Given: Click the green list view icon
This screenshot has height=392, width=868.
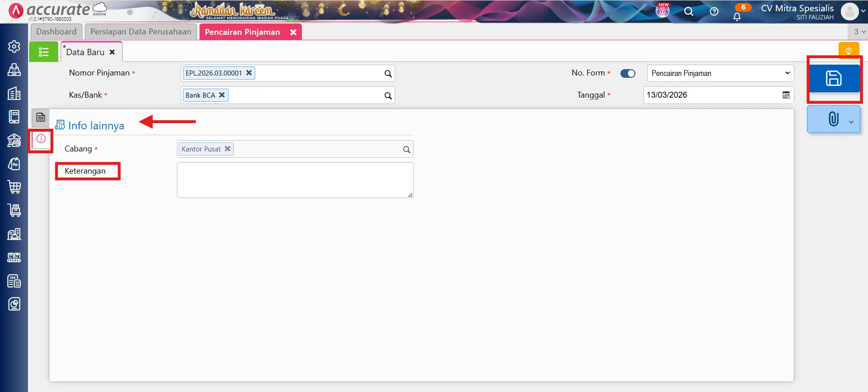Looking at the screenshot, I should click(x=43, y=52).
